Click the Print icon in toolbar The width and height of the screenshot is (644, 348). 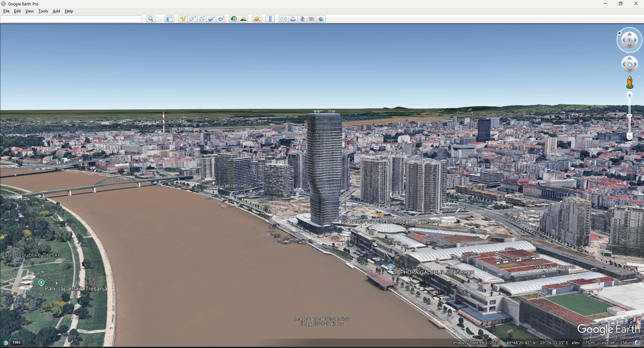pos(293,19)
